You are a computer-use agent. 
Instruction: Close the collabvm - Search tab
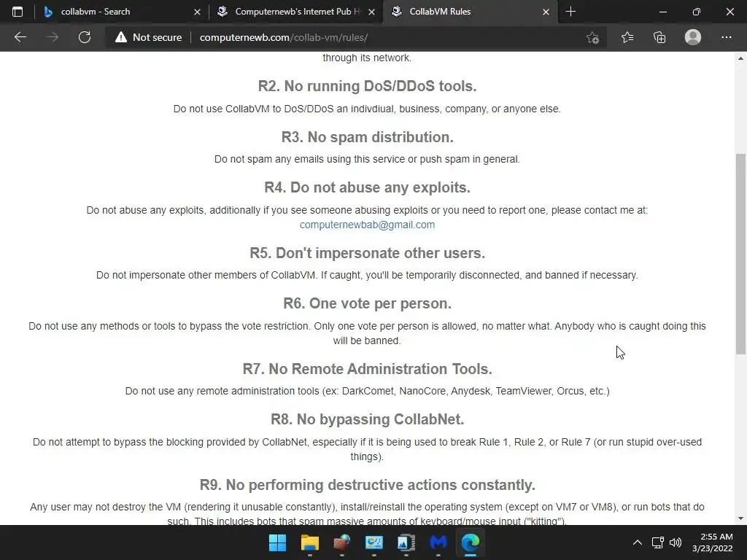pyautogui.click(x=197, y=12)
